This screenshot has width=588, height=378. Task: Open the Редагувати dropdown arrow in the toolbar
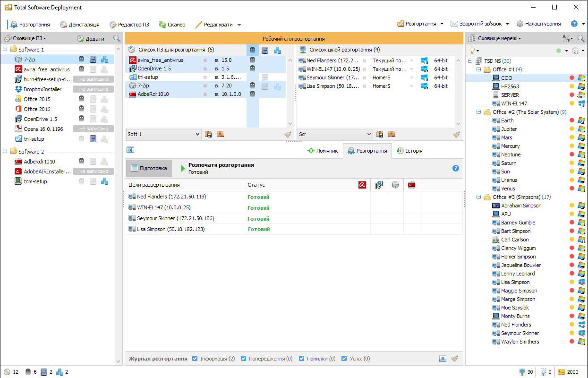click(239, 25)
